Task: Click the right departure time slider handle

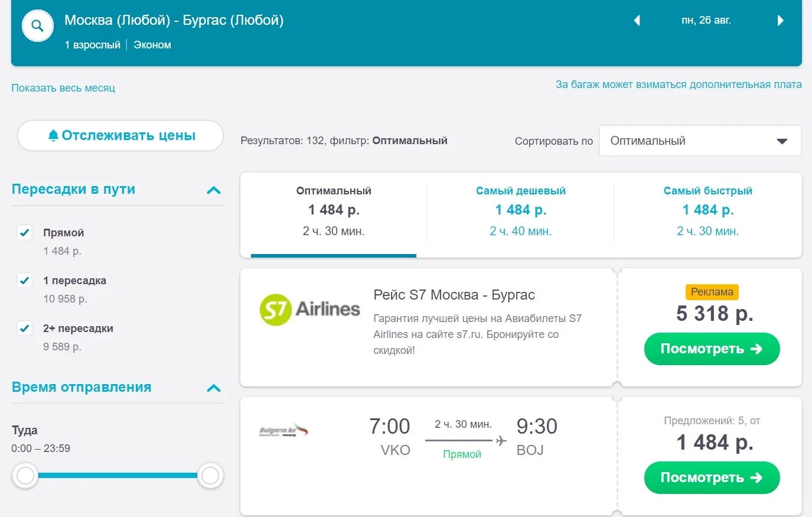Action: tap(210, 476)
